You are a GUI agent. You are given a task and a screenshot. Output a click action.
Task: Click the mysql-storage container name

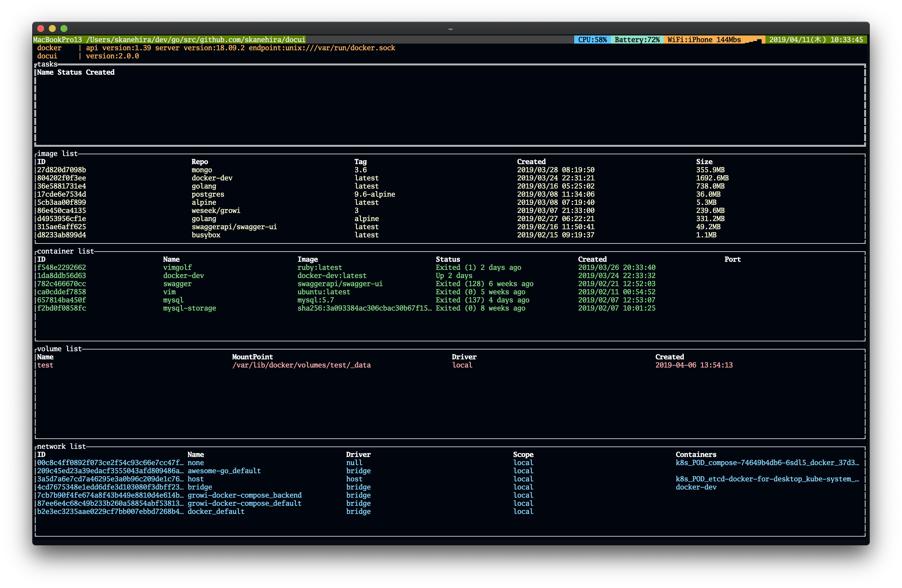[189, 308]
